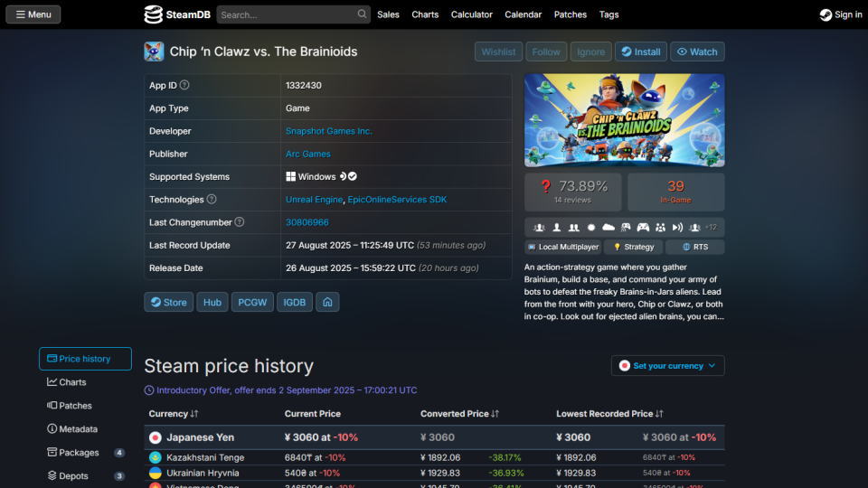Screen dimensions: 868x488
Task: Click the Ignore button
Action: coord(590,52)
